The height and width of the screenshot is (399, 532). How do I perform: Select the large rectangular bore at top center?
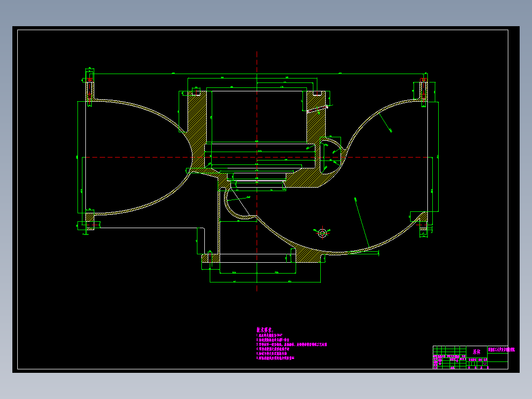tap(257, 117)
